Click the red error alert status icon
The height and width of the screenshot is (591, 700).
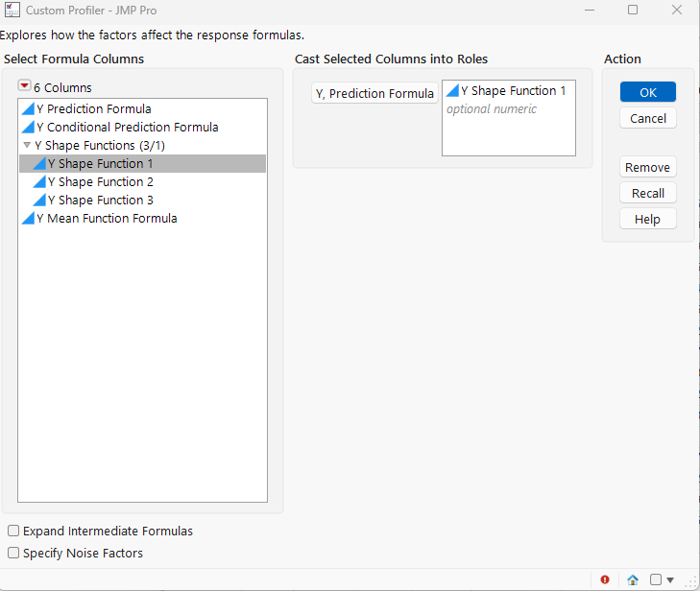pyautogui.click(x=605, y=579)
